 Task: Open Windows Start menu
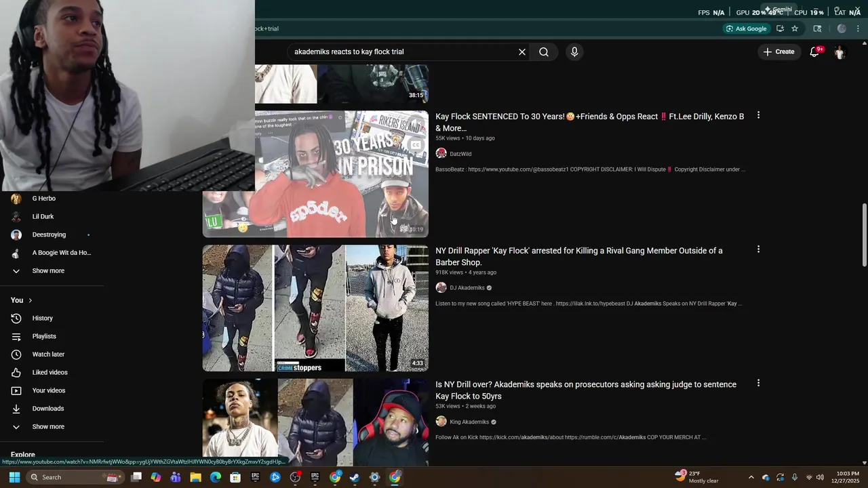(x=14, y=477)
